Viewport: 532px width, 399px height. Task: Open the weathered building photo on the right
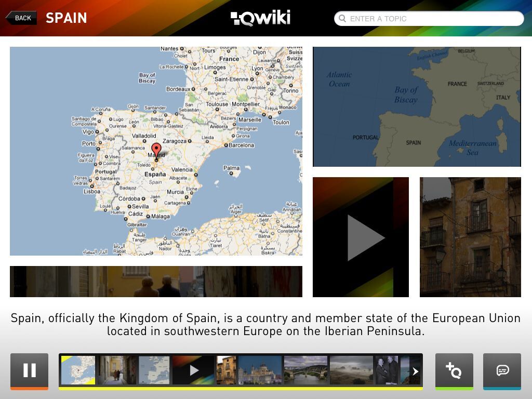[470, 237]
